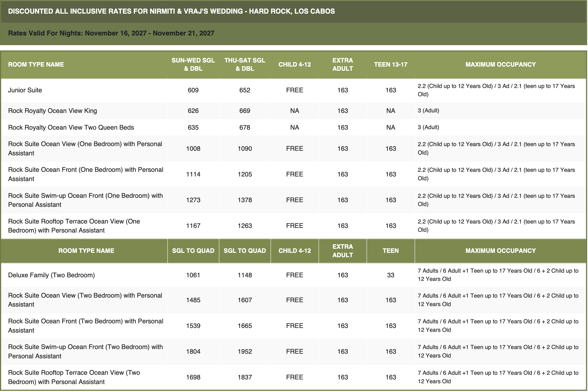This screenshot has width=588, height=392.
Task: Select the Junior Suite room name
Action: click(x=25, y=90)
